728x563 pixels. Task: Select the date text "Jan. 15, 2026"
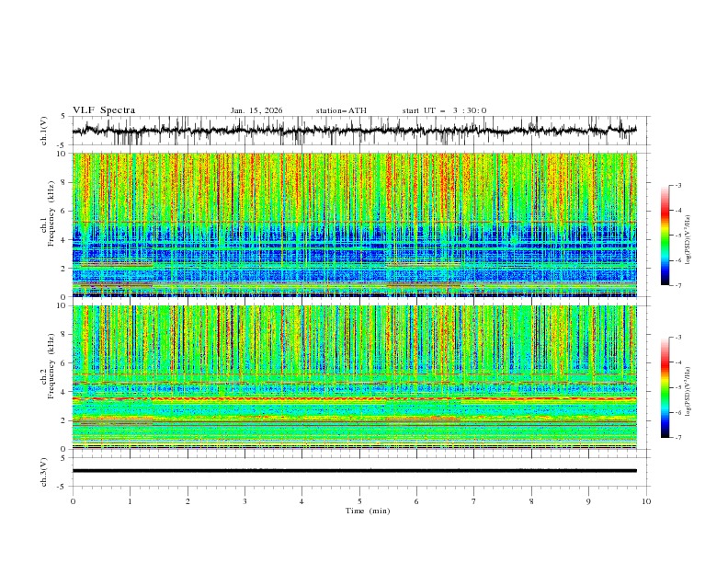[x=256, y=110]
